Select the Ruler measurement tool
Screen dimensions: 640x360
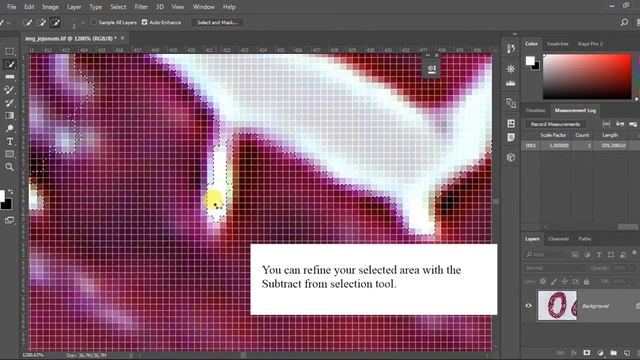(9, 77)
